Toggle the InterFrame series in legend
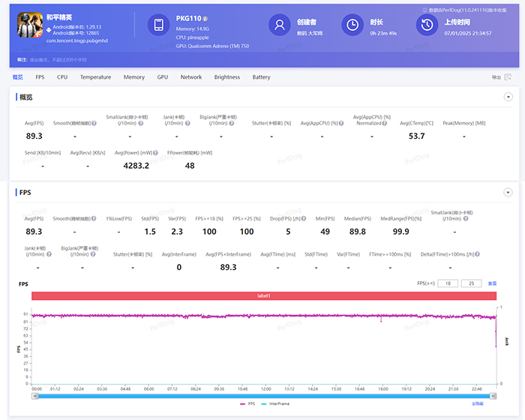 click(276, 403)
